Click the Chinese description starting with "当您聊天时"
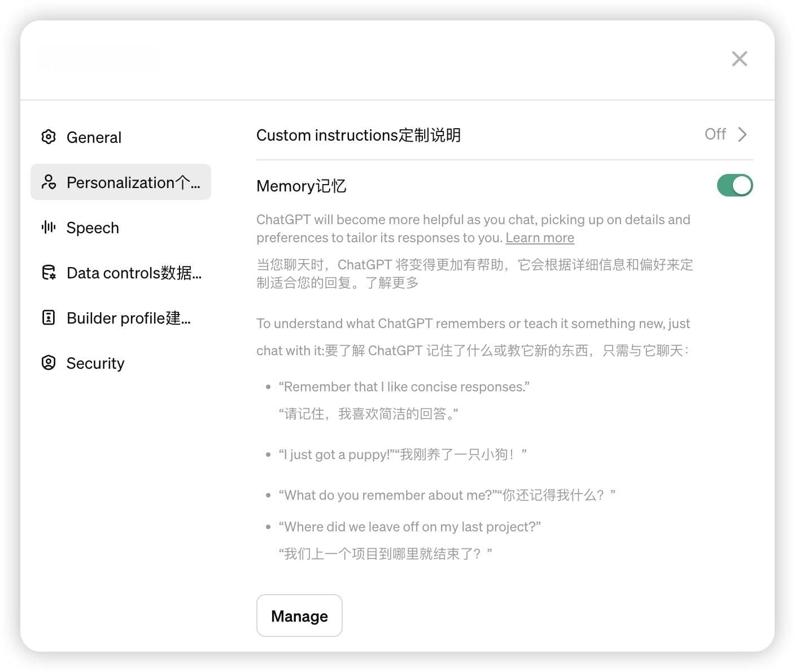 click(x=475, y=274)
